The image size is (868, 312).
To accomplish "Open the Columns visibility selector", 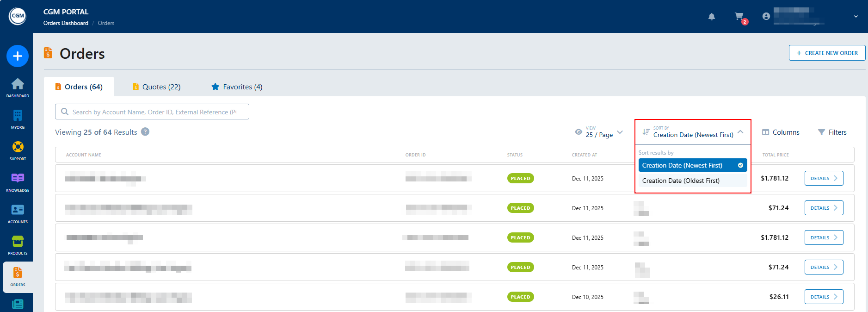I will (x=781, y=132).
